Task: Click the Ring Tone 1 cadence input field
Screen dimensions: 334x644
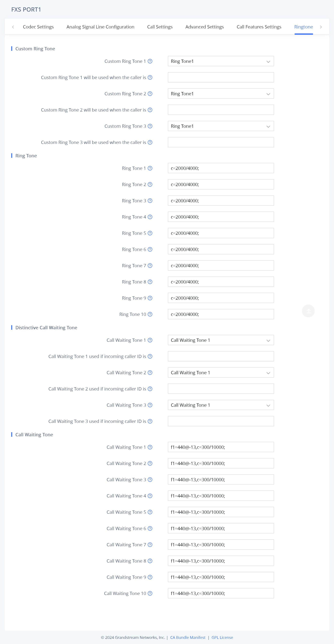Action: pos(221,168)
